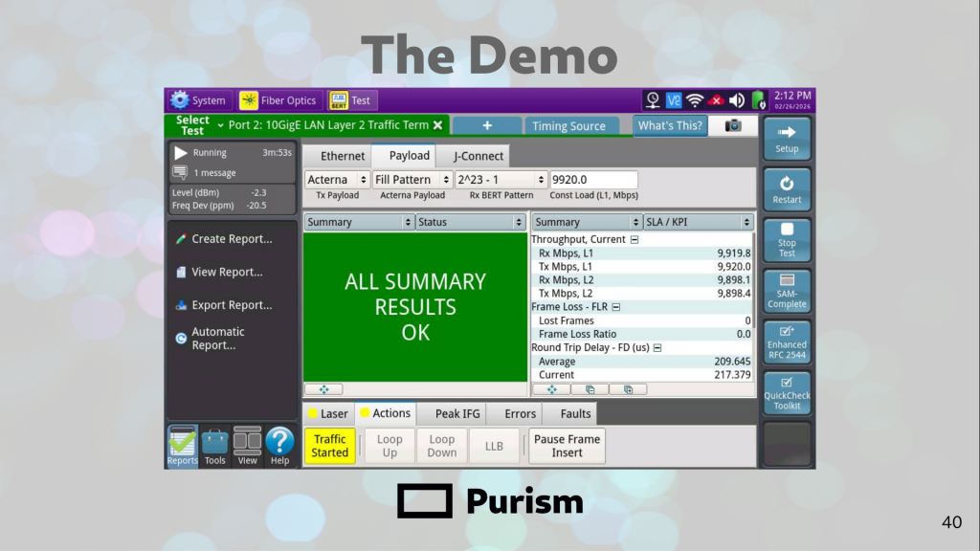Toggle the Loop Up action
The width and height of the screenshot is (980, 551).
tap(390, 446)
